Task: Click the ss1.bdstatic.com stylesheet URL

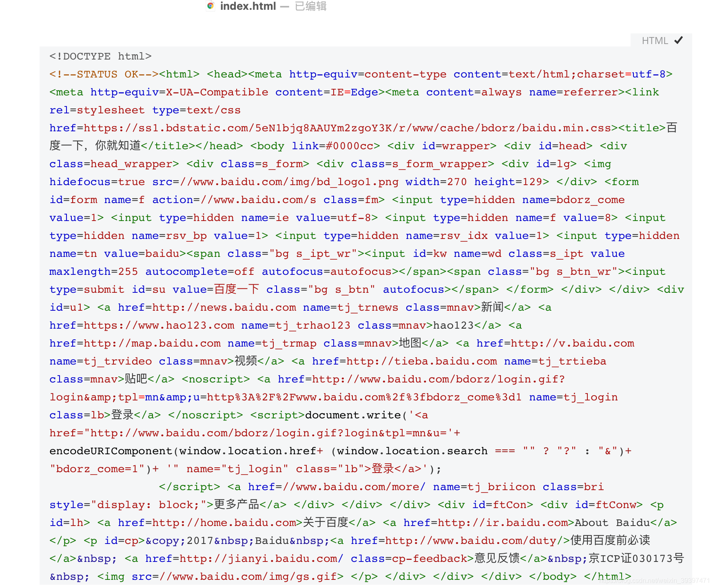Action: [x=348, y=128]
